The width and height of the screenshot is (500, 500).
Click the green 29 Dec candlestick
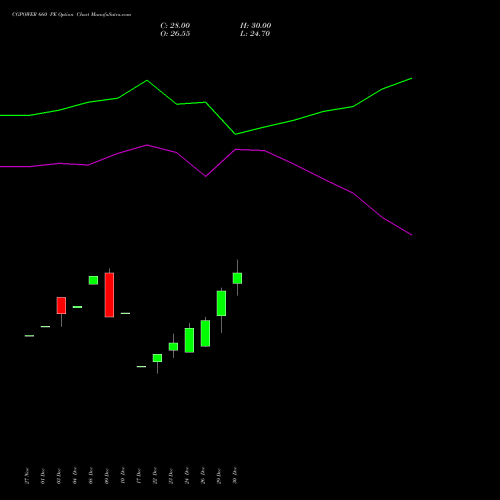click(221, 303)
